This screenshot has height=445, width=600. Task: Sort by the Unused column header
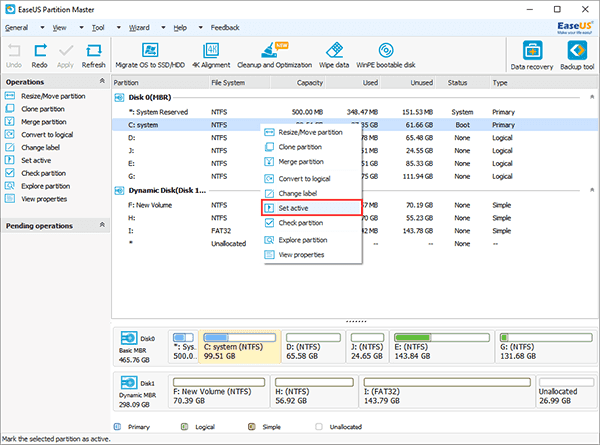pyautogui.click(x=408, y=83)
